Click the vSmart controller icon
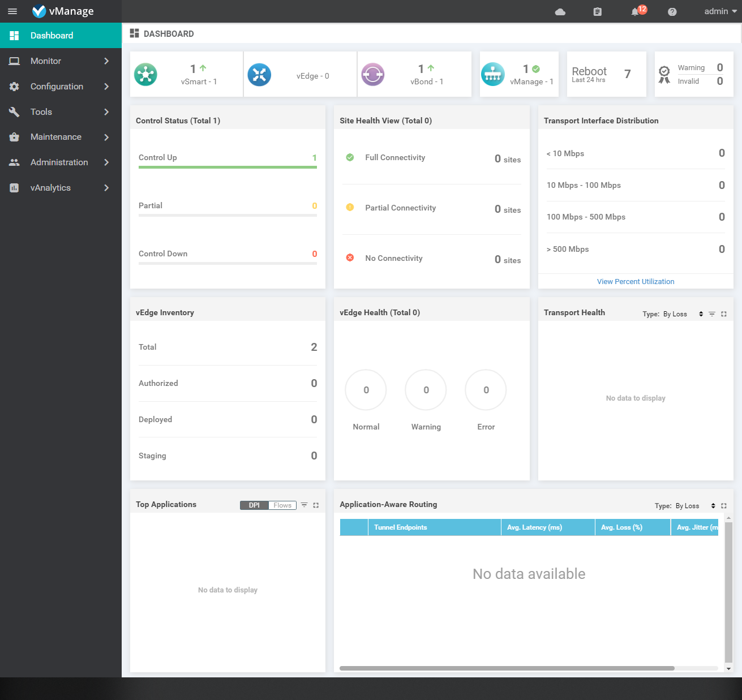Image resolution: width=742 pixels, height=700 pixels. tap(145, 74)
